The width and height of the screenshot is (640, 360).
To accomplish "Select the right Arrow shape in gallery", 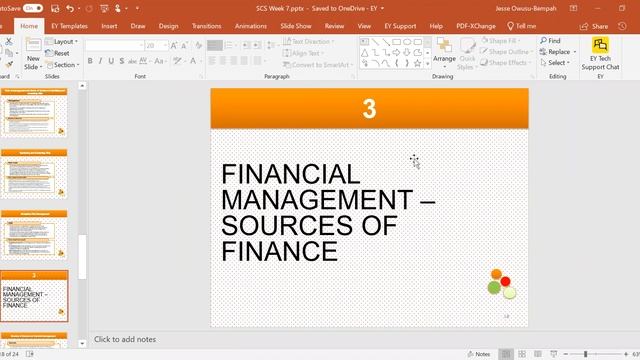I will [x=396, y=53].
